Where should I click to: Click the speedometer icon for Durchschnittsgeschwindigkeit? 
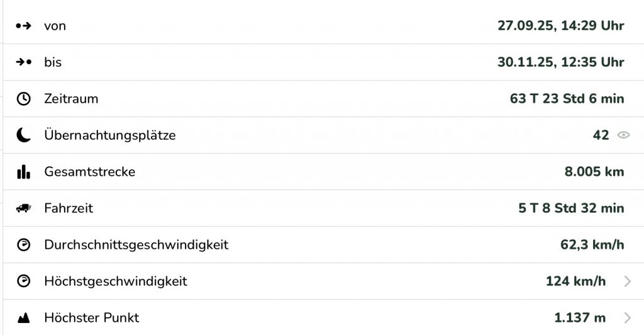pyautogui.click(x=23, y=245)
